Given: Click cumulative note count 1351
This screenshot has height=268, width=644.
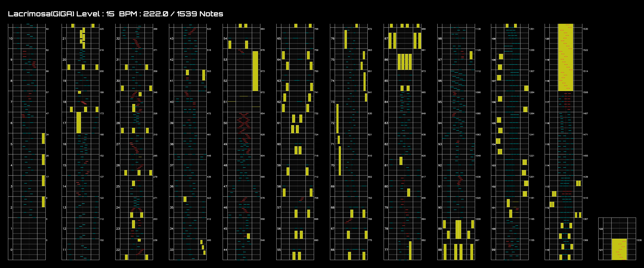Looking at the screenshot, I should 531,29.
